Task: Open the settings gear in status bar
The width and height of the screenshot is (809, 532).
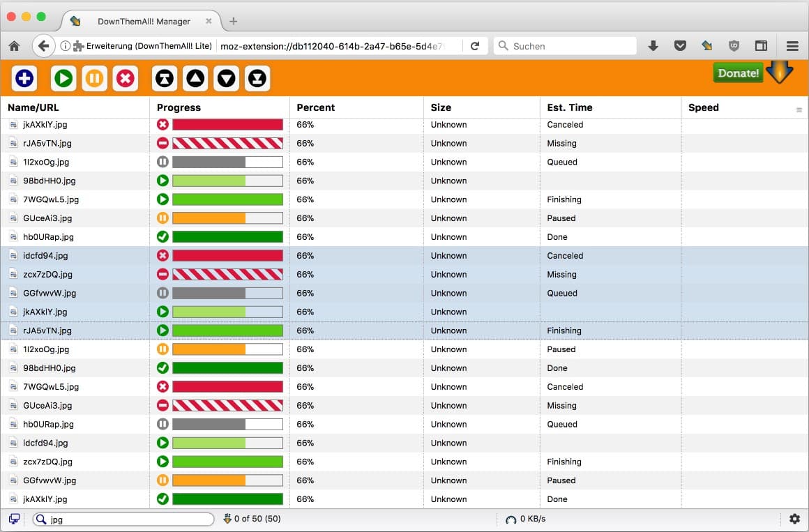Action: click(794, 519)
